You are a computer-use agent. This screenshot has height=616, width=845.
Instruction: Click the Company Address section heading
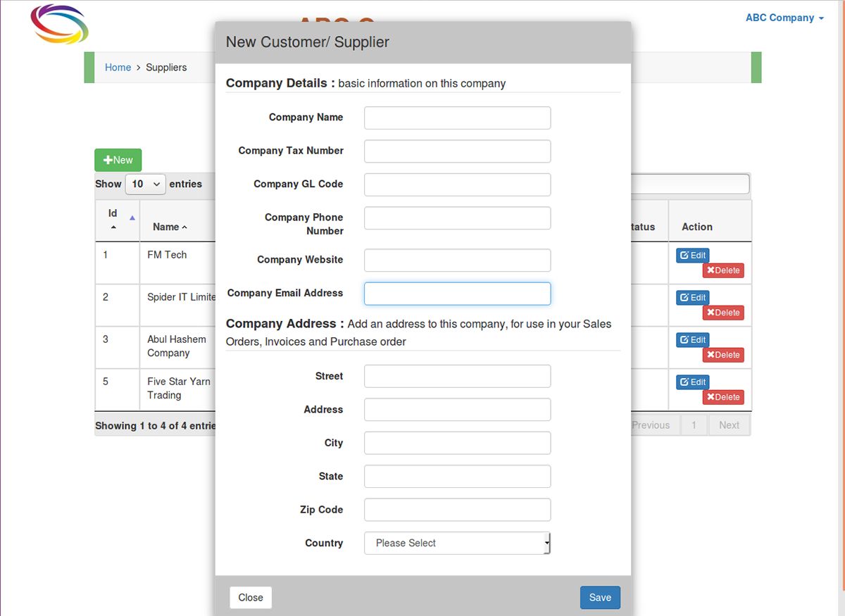(284, 324)
